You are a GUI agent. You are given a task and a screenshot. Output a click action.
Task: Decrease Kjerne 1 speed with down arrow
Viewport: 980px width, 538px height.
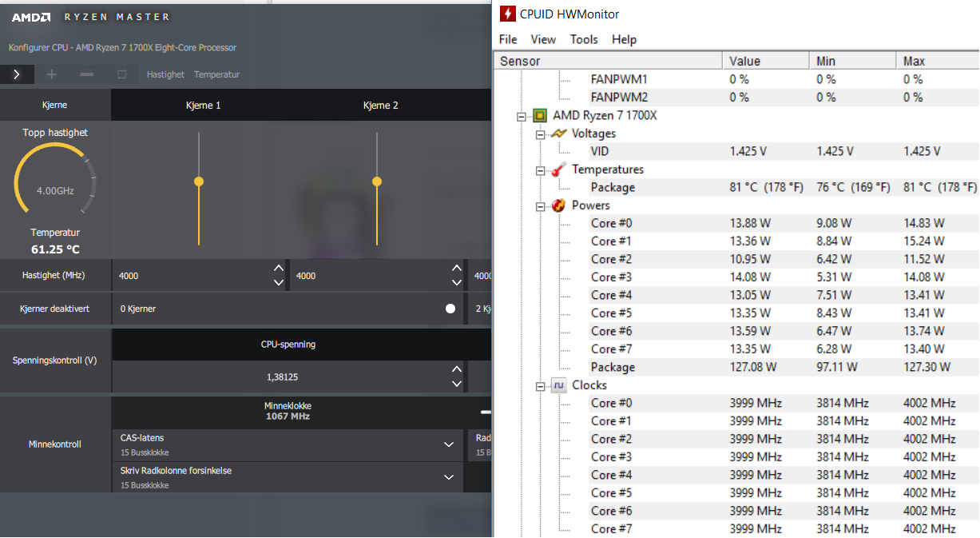(x=278, y=282)
